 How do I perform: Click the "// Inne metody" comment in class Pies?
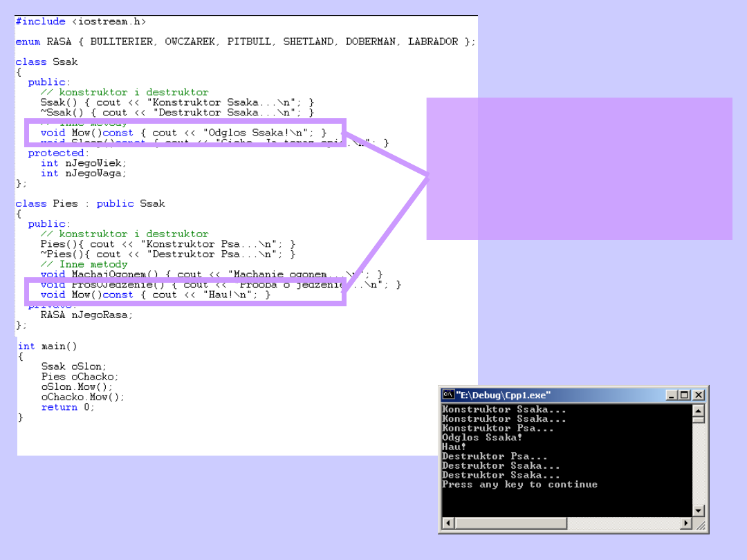coord(84,264)
